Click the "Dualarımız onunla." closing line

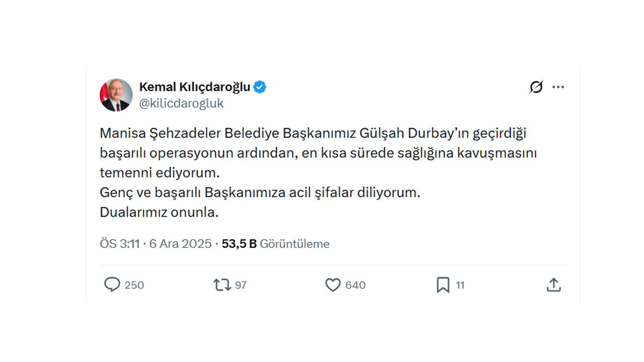point(159,212)
